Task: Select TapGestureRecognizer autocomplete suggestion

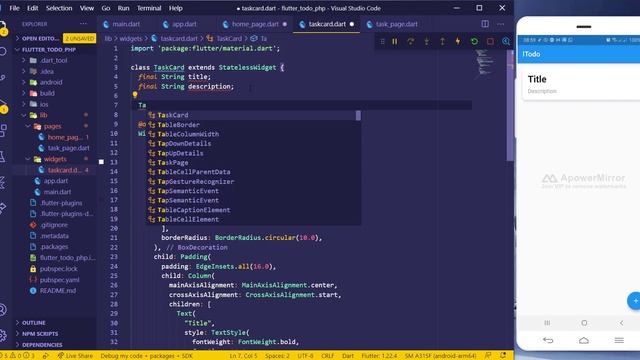Action: pyautogui.click(x=252, y=181)
